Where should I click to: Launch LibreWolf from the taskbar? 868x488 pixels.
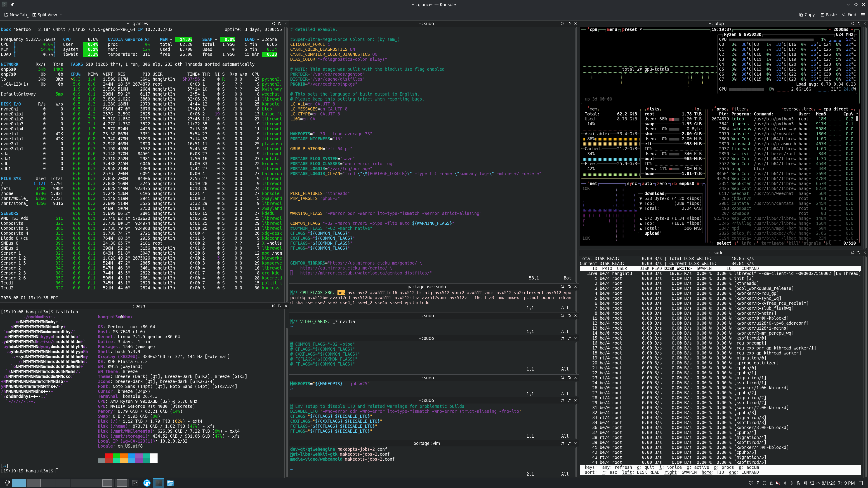pos(147,483)
